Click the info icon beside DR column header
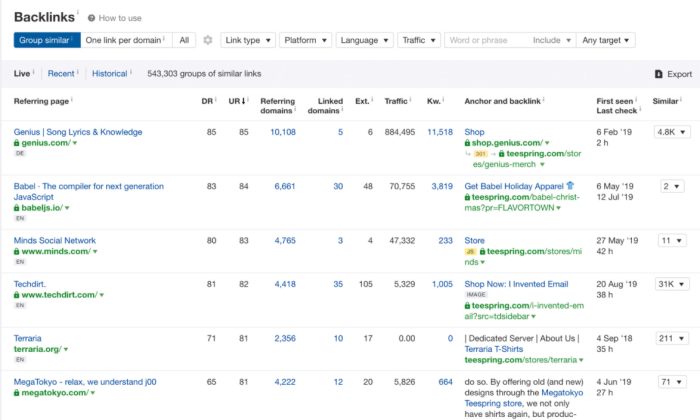 (x=215, y=99)
